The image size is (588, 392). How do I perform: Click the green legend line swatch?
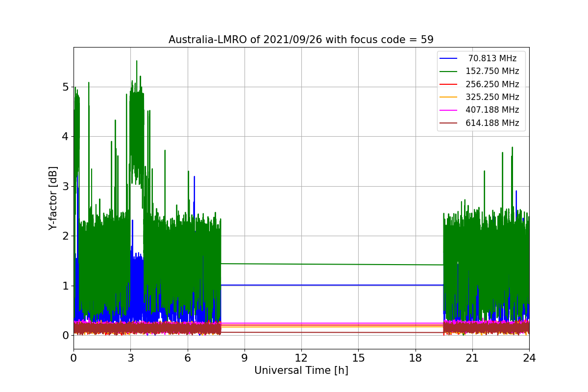coord(449,72)
